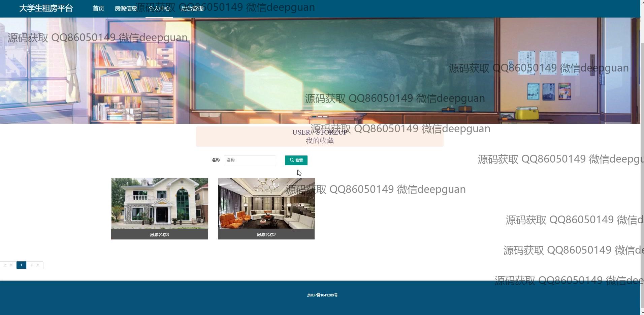Switch to the second carousel slide indicator
The width and height of the screenshot is (644, 315).
(320, 117)
